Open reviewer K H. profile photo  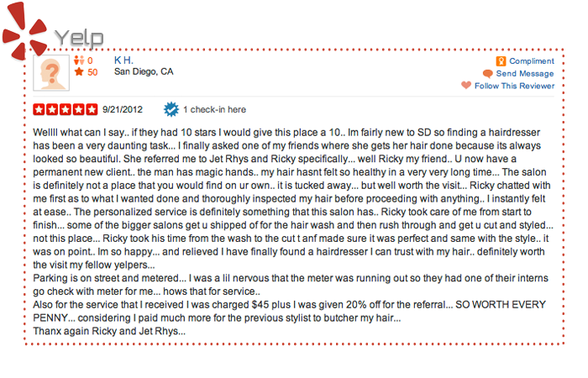tap(51, 73)
